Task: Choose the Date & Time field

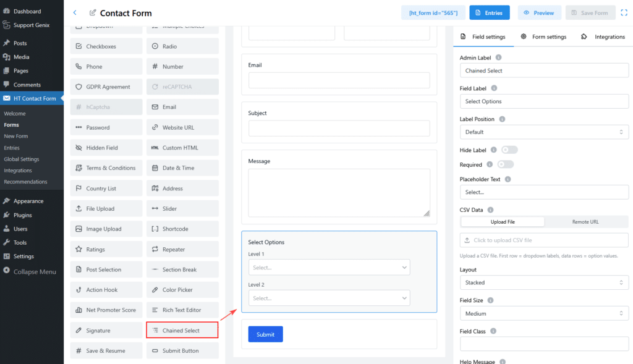Action: pos(182,167)
